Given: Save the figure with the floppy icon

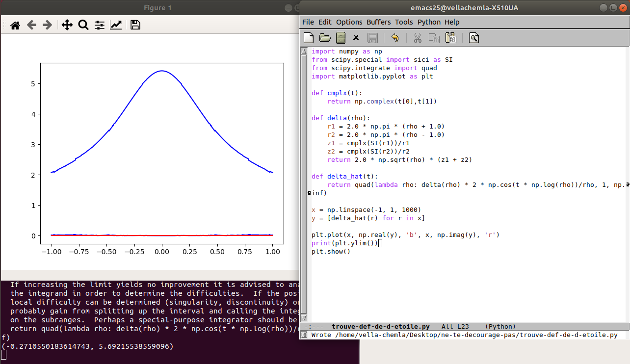Looking at the screenshot, I should [135, 25].
